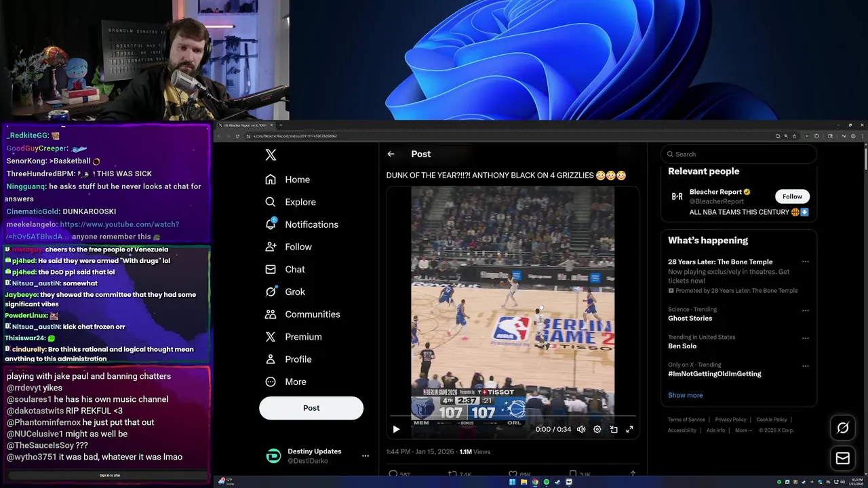Viewport: 868px width, 488px height.
Task: Open Notifications in the sidebar
Action: (x=302, y=224)
